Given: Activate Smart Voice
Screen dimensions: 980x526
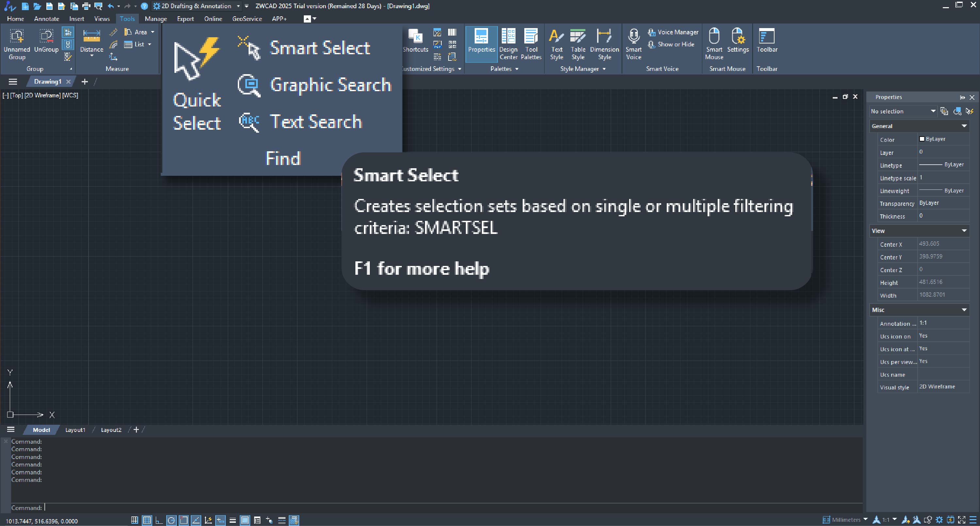Looking at the screenshot, I should click(633, 44).
